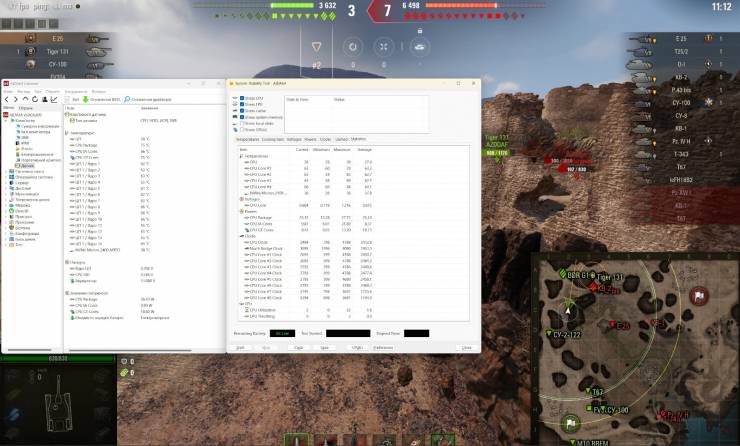The width and height of the screenshot is (740, 446).
Task: Click the Clear button in Stability Test
Action: click(298, 348)
